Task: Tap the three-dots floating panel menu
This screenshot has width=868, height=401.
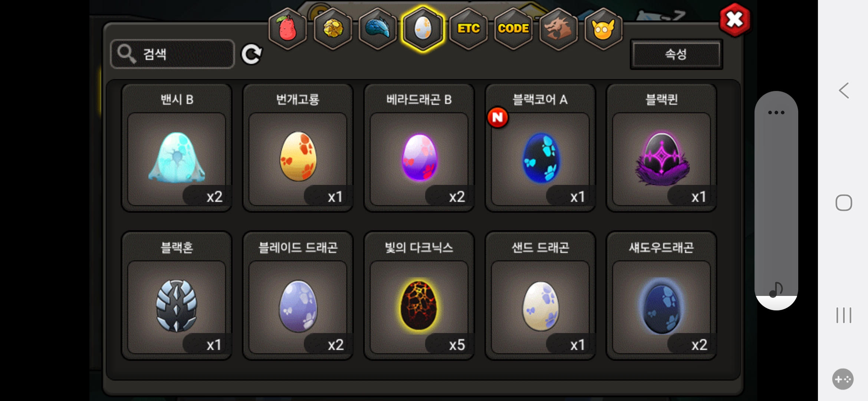Action: (x=776, y=112)
